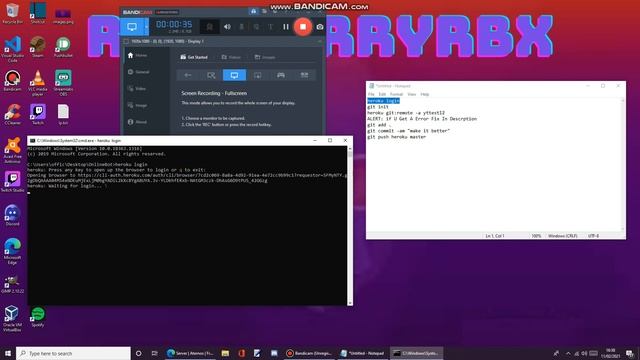Open the General settings in Bandicam sidebar

tap(139, 72)
